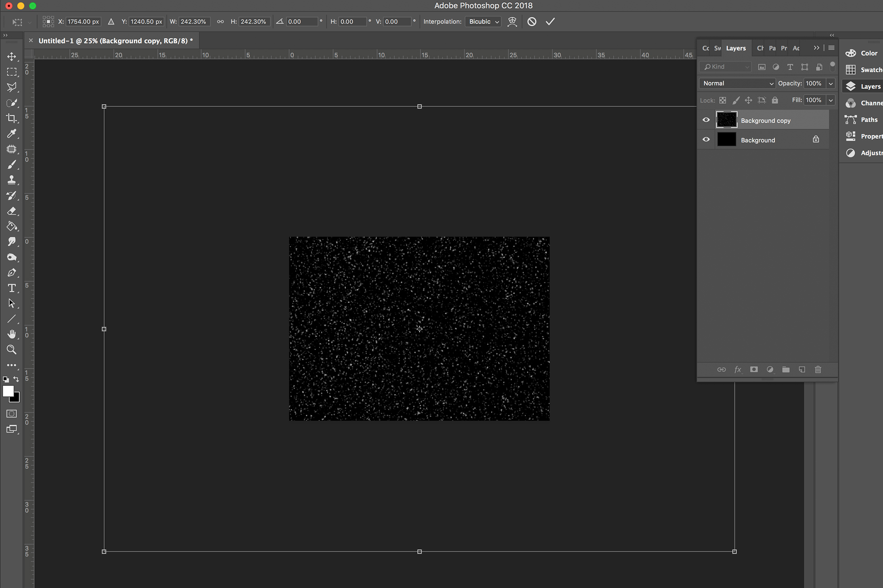This screenshot has width=883, height=588.
Task: Toggle the width-height aspect ratio link
Action: coord(220,22)
